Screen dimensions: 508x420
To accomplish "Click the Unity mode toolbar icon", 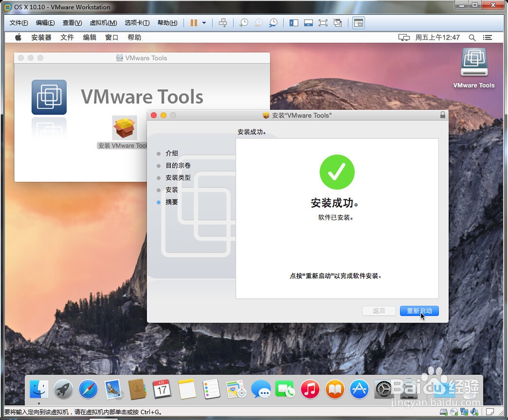I will tap(338, 23).
